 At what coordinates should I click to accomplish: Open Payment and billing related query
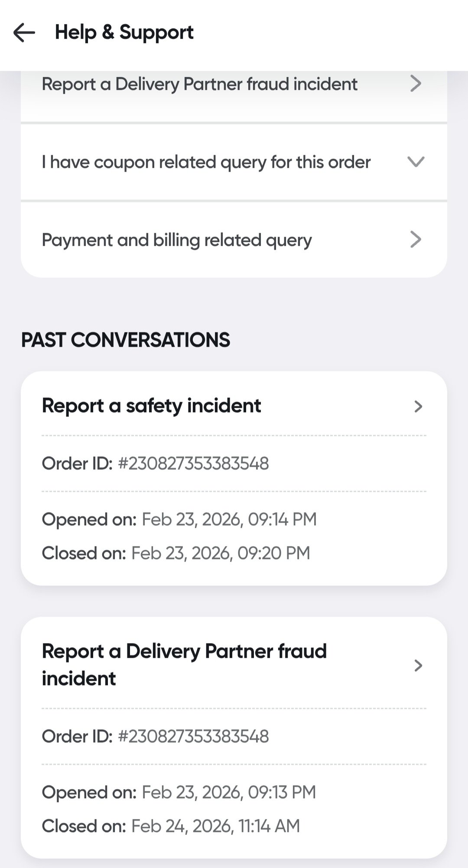pos(177,240)
